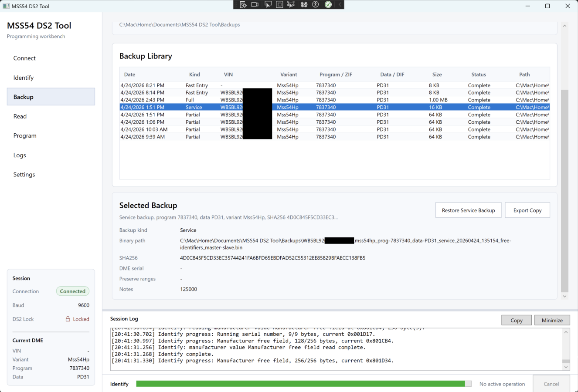The width and height of the screenshot is (578, 392).
Task: Click the curly-braces checkmark icon in debug toolbar
Action: tap(304, 5)
